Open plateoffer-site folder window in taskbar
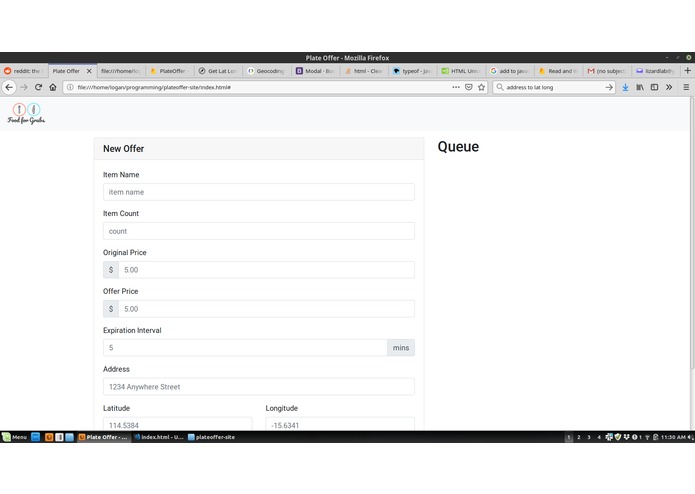The height and width of the screenshot is (494, 695). click(211, 437)
